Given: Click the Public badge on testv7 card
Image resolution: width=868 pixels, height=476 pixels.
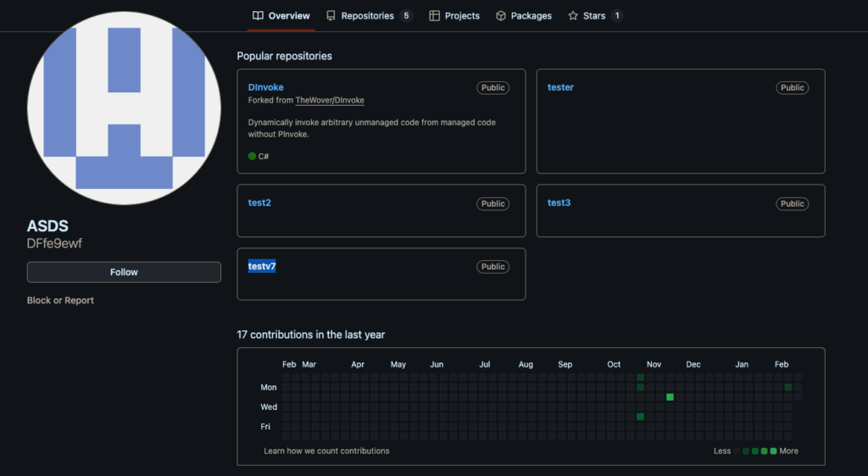Looking at the screenshot, I should point(492,267).
